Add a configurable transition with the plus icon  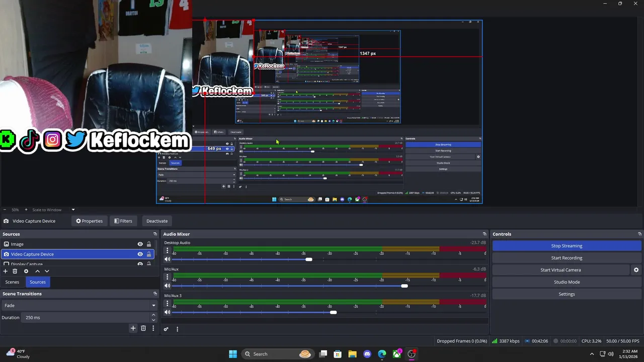pos(133,328)
